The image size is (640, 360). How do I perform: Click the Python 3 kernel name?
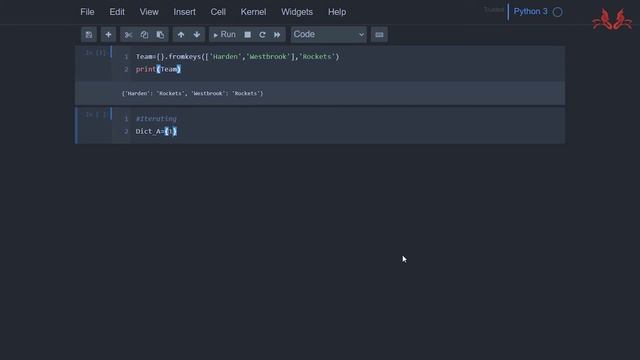[x=530, y=11]
